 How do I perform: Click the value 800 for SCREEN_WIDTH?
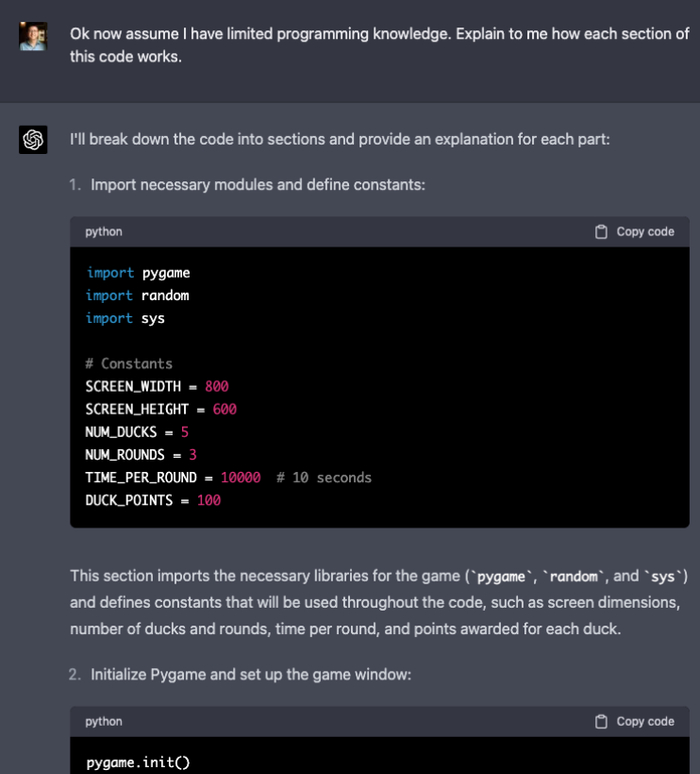tap(217, 386)
